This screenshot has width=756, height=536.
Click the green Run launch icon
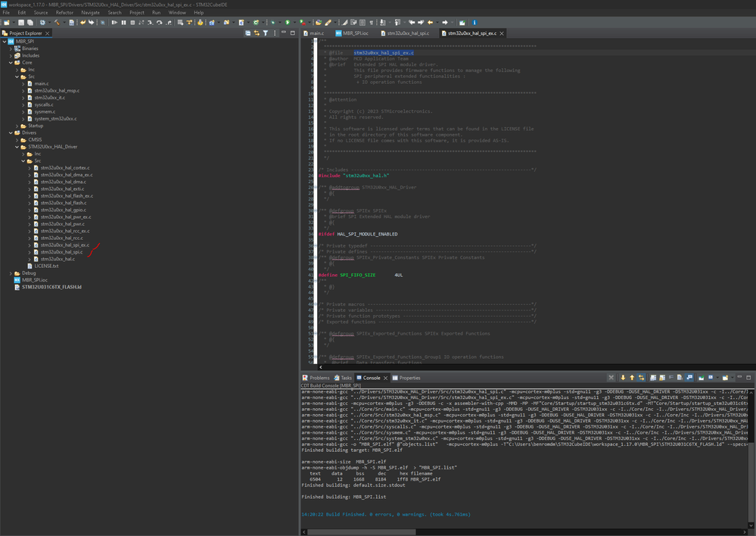[288, 23]
